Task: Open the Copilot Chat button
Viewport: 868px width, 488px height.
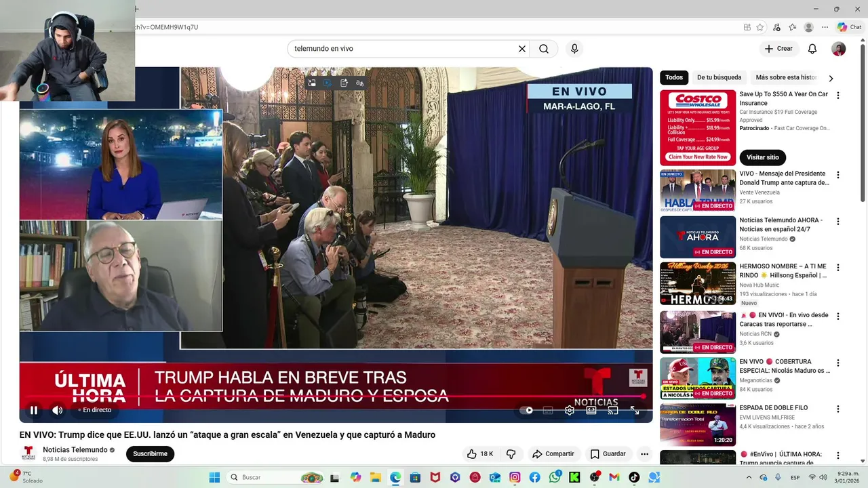Action: 850,27
